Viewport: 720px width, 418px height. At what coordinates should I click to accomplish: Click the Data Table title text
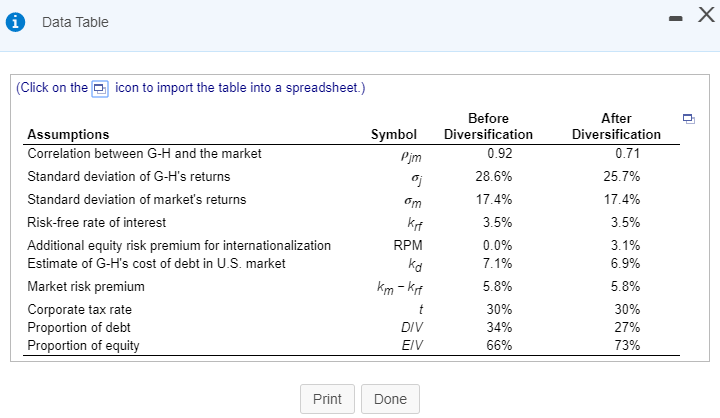75,22
